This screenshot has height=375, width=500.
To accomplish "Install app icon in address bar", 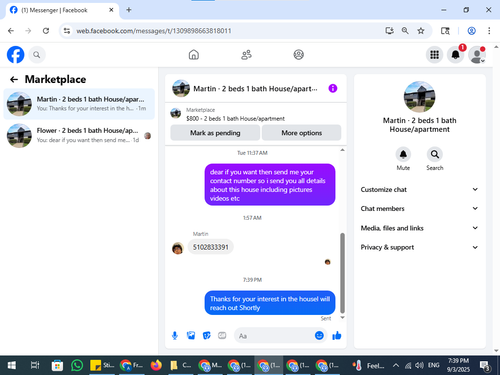I will pos(389,31).
